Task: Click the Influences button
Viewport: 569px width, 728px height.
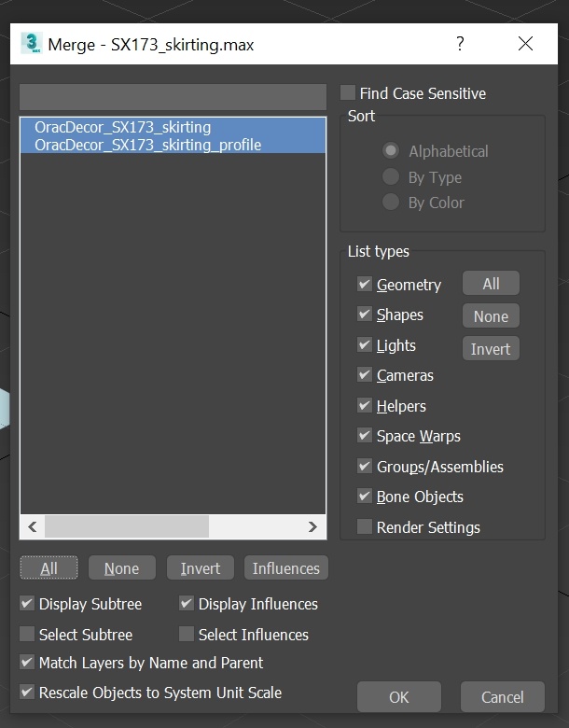Action: [x=285, y=567]
